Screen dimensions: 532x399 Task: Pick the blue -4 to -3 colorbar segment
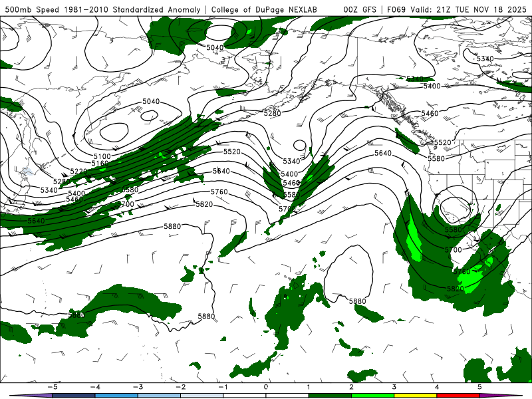pyautogui.click(x=117, y=396)
